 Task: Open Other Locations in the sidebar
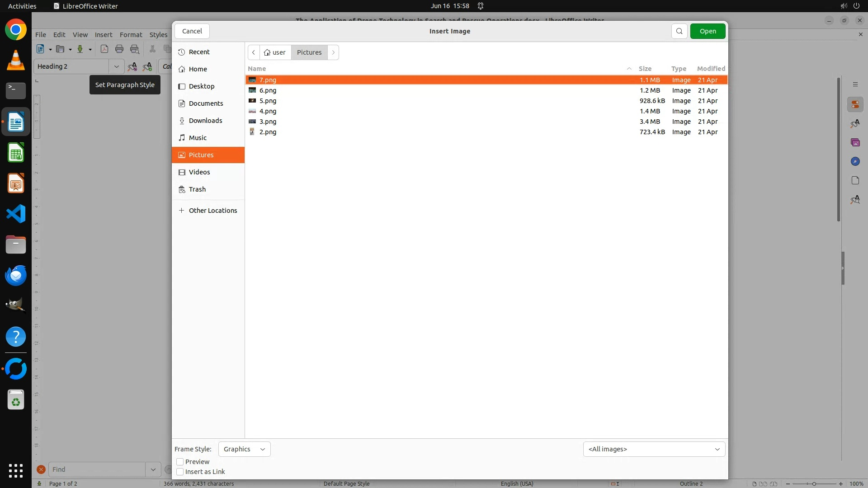pos(212,211)
